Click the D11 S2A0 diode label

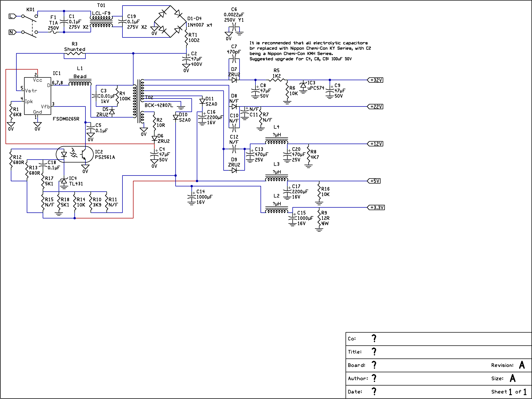coord(211,101)
